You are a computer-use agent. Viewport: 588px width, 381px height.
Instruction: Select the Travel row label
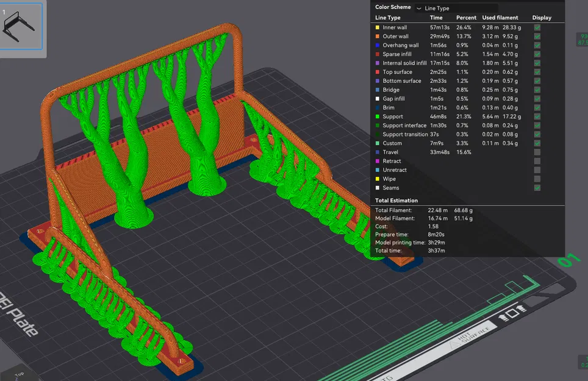(x=390, y=152)
